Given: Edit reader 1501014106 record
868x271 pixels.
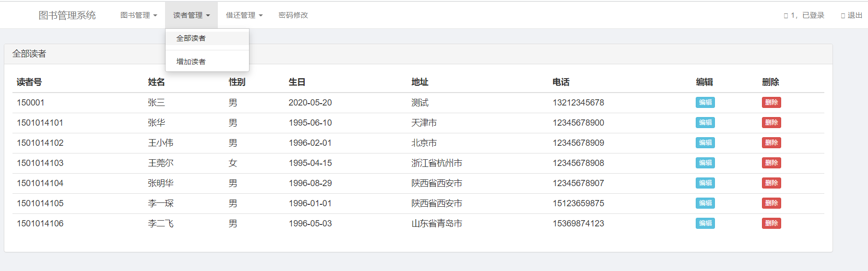Looking at the screenshot, I should tap(705, 223).
